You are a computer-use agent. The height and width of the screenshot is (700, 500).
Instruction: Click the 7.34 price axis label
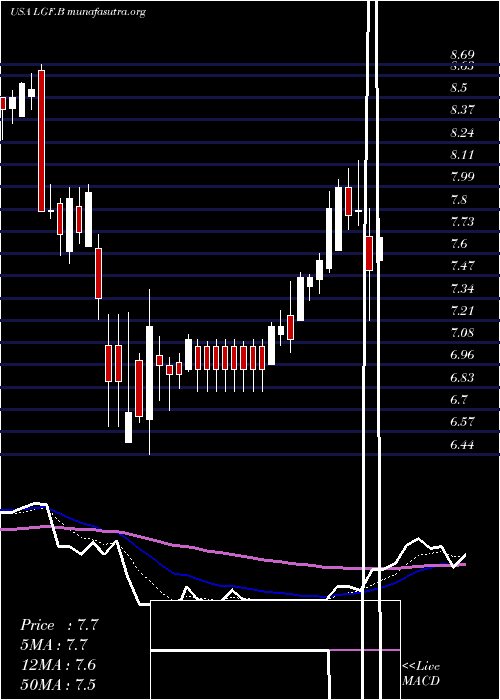click(x=462, y=289)
